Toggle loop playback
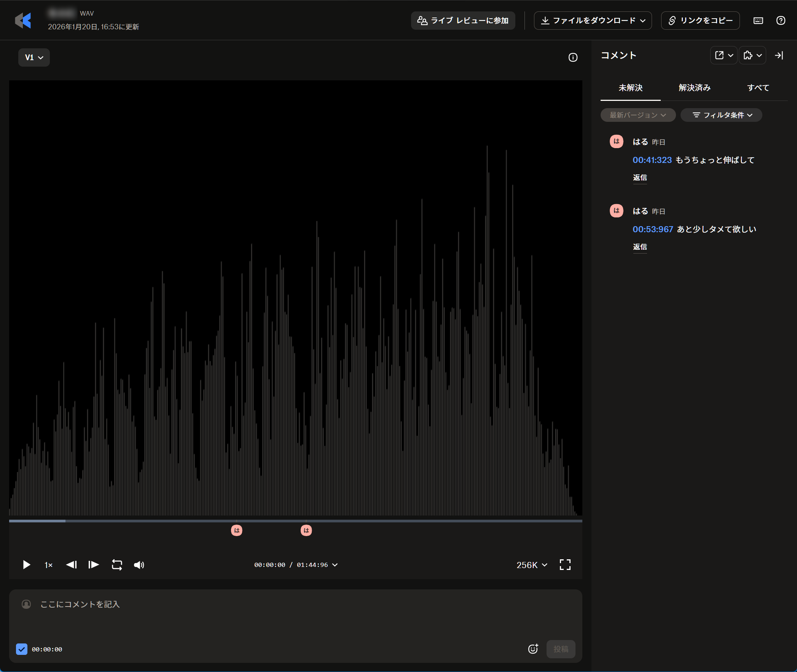 pos(117,565)
